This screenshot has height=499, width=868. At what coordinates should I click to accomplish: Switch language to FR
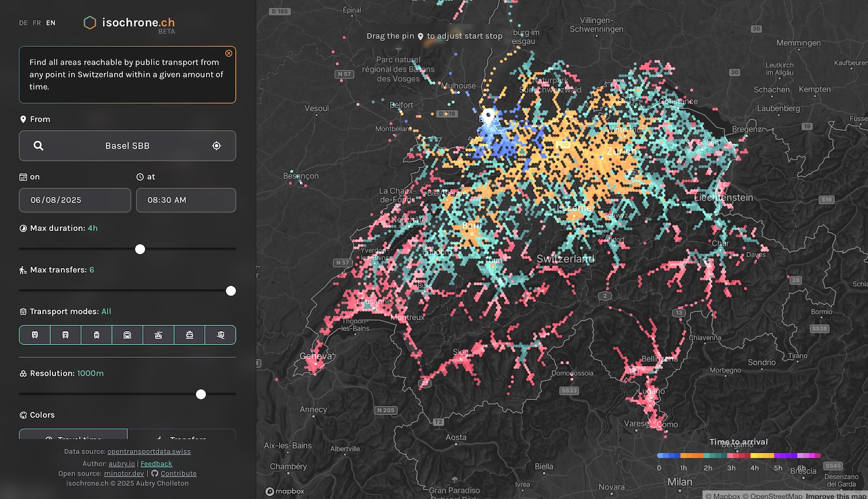pyautogui.click(x=37, y=23)
